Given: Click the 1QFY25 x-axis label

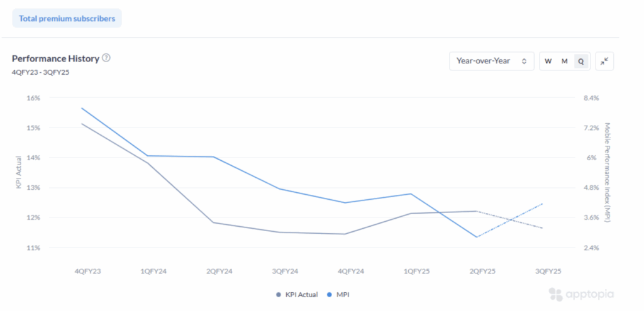Looking at the screenshot, I should click(416, 271).
